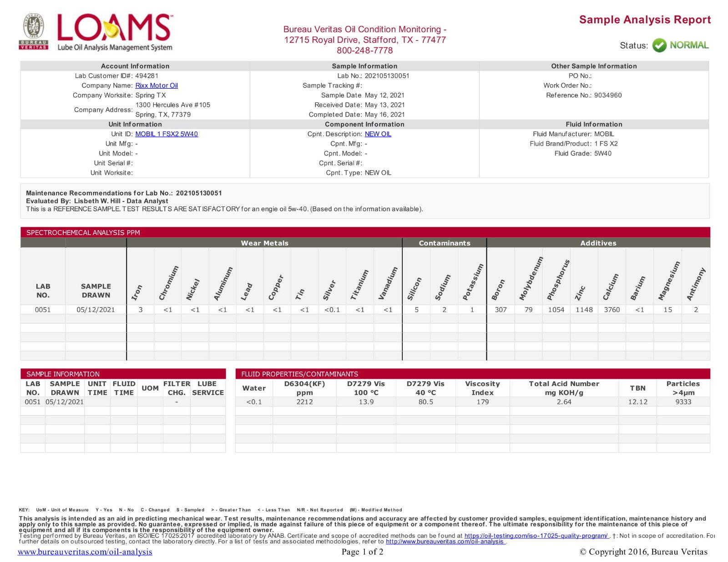Click the Total Acid Number value 2.64
Screen dimensions: 728x562
(x=564, y=402)
